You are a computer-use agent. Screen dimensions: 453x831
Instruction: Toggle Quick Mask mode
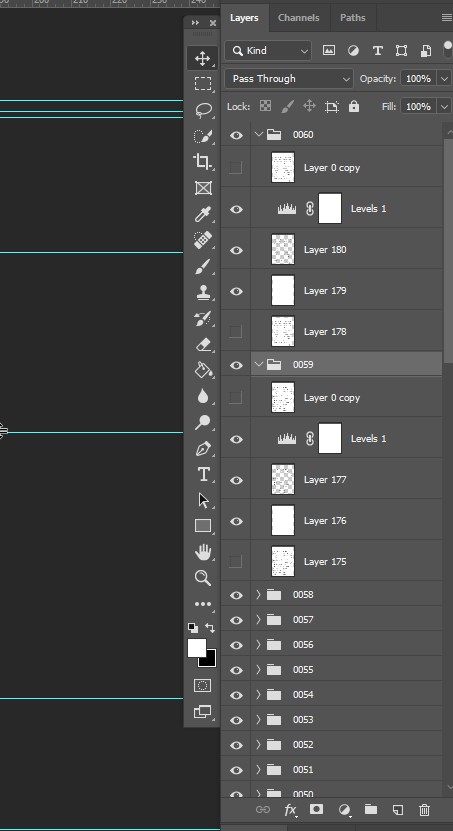pyautogui.click(x=202, y=685)
